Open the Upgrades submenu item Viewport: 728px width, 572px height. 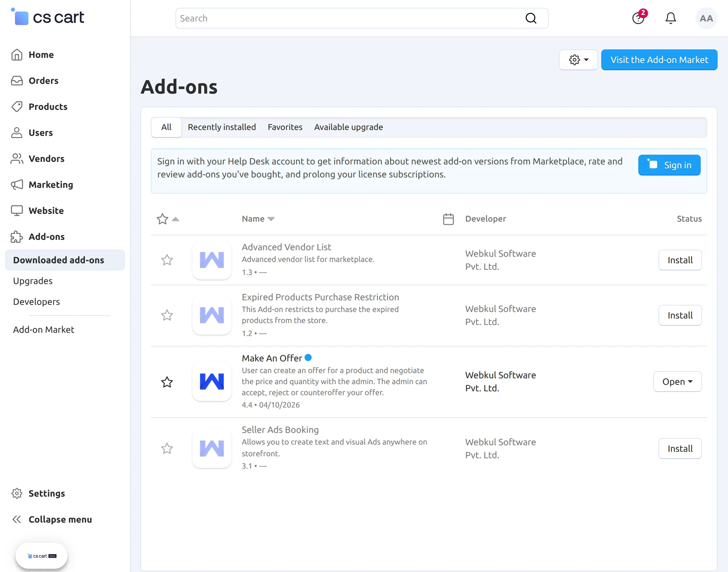click(33, 281)
